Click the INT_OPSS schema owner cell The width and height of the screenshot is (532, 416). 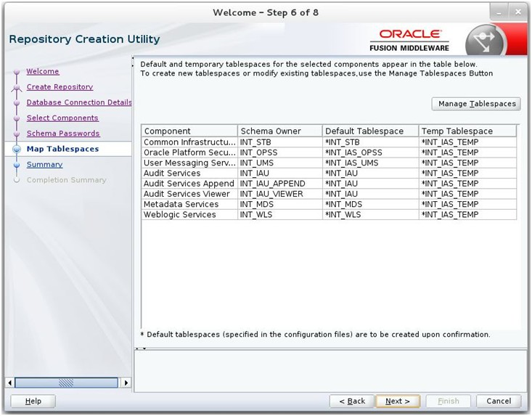click(280, 152)
